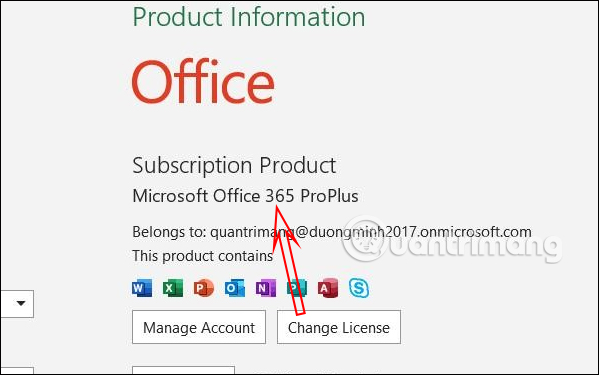This screenshot has width=599, height=375.
Task: Click the PowerPoint app icon
Action: click(x=204, y=288)
